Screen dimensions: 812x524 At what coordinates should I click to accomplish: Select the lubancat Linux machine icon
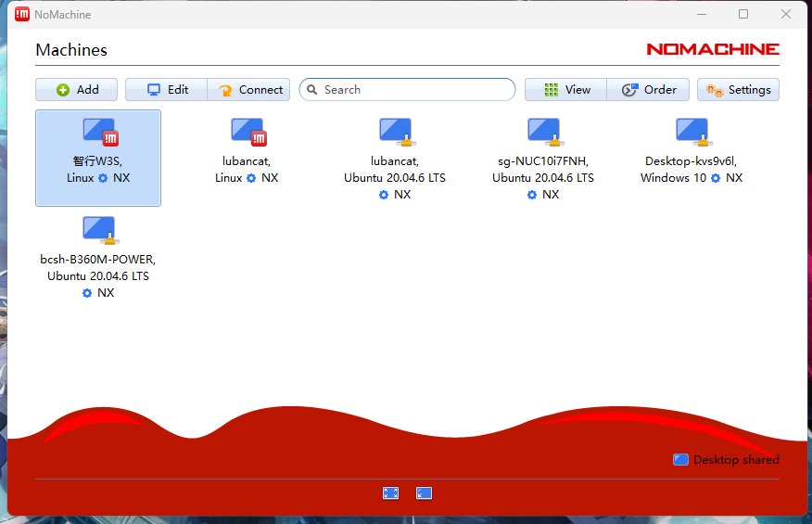pyautogui.click(x=248, y=132)
